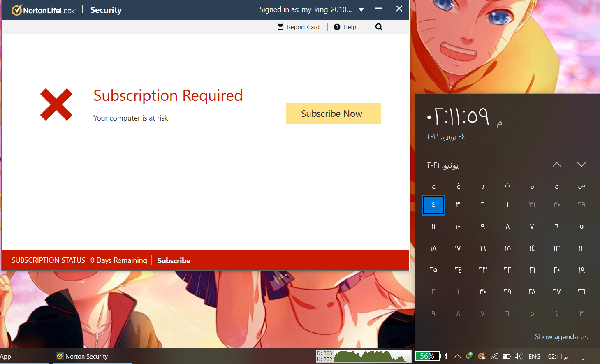Select June 10 (١٠) in the calendar
This screenshot has height=364, width=600.
coord(458,227)
